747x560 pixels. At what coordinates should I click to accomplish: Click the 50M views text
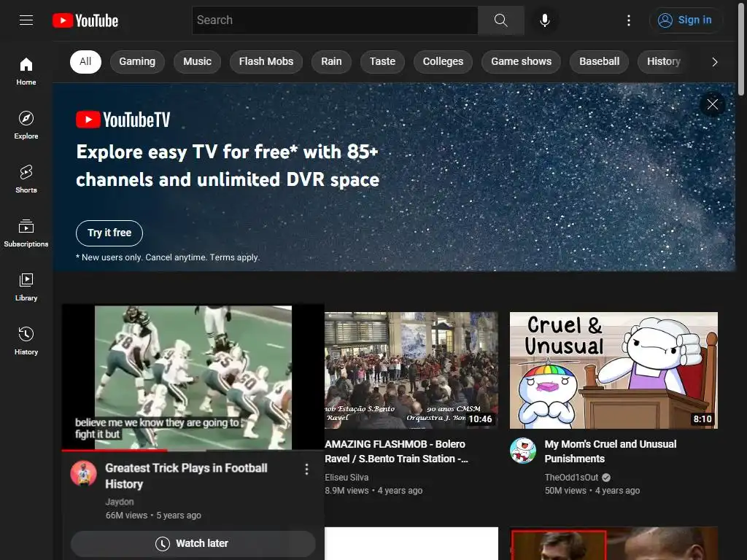click(x=565, y=491)
